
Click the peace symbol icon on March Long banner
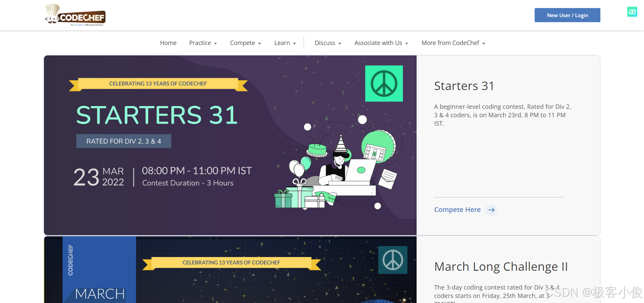click(x=393, y=260)
